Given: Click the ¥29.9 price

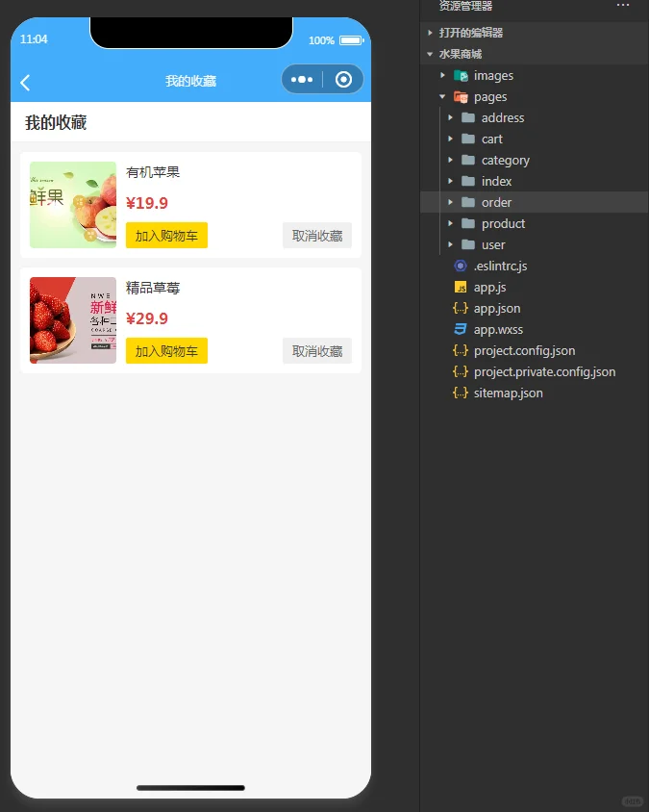Looking at the screenshot, I should 147,318.
